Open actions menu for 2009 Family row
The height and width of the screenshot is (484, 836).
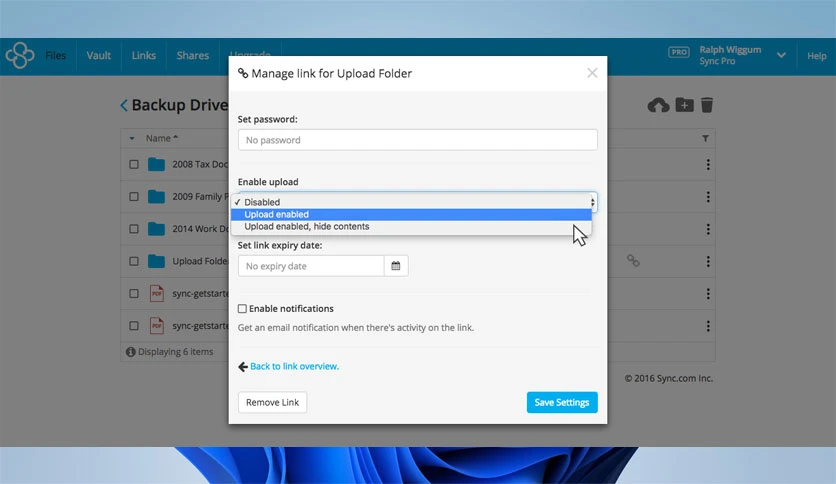coord(708,197)
